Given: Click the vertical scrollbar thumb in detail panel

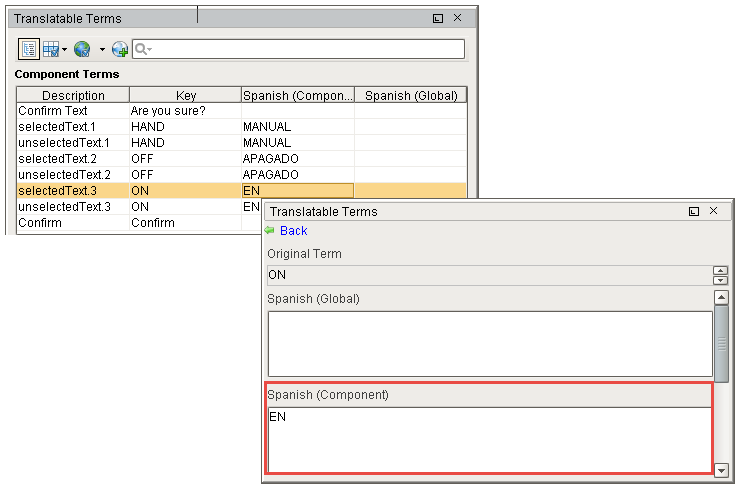Looking at the screenshot, I should click(x=721, y=344).
